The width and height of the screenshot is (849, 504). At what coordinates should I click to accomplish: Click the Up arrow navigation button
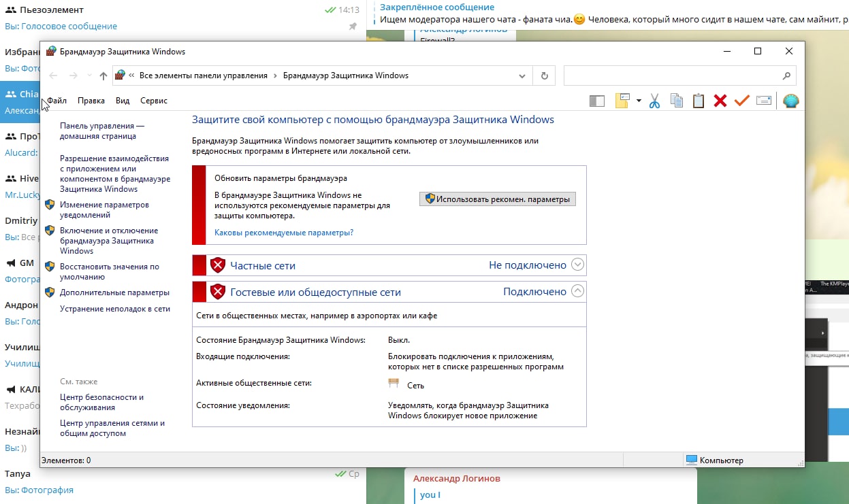point(103,75)
